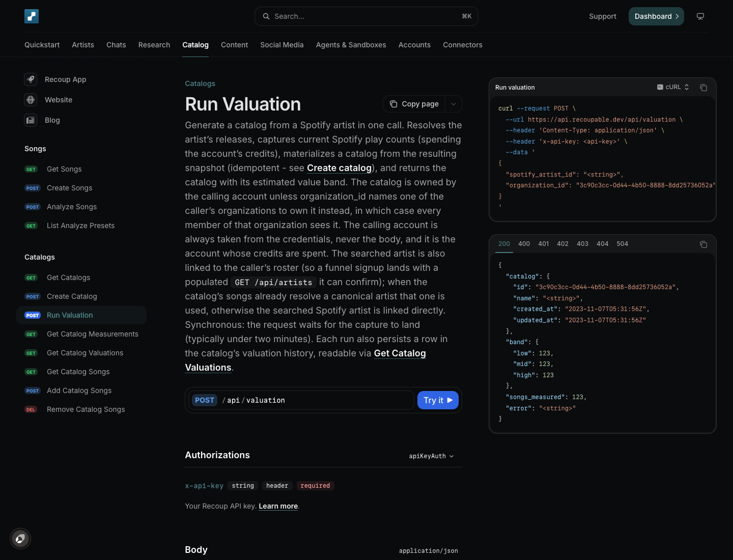733x560 pixels.
Task: Show the 404 response example
Action: pyautogui.click(x=603, y=244)
